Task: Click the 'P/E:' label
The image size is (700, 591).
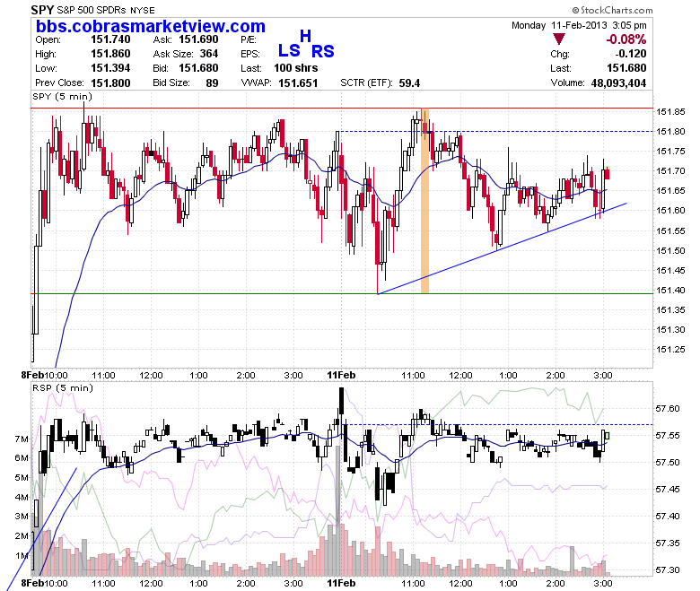Action: [249, 39]
